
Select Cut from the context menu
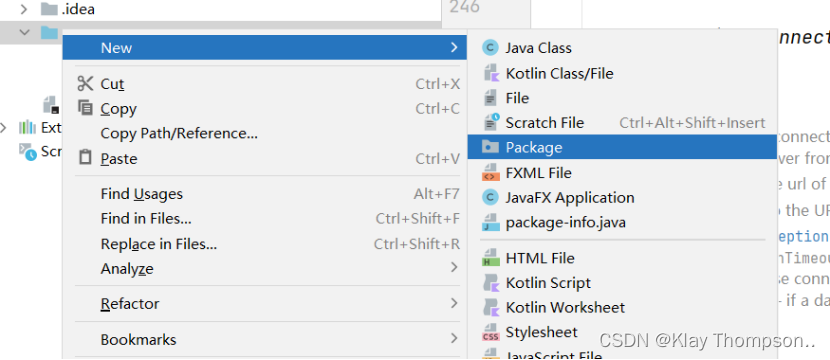[265, 84]
